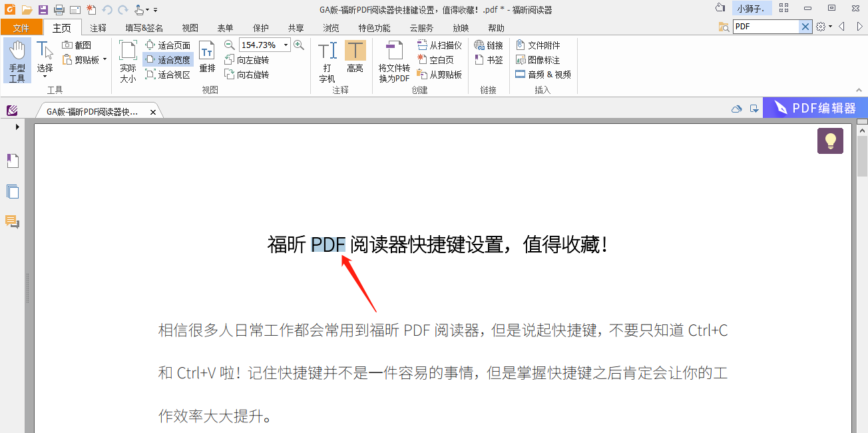Click the PDF编辑器 button
This screenshot has width=868, height=433.
[815, 108]
